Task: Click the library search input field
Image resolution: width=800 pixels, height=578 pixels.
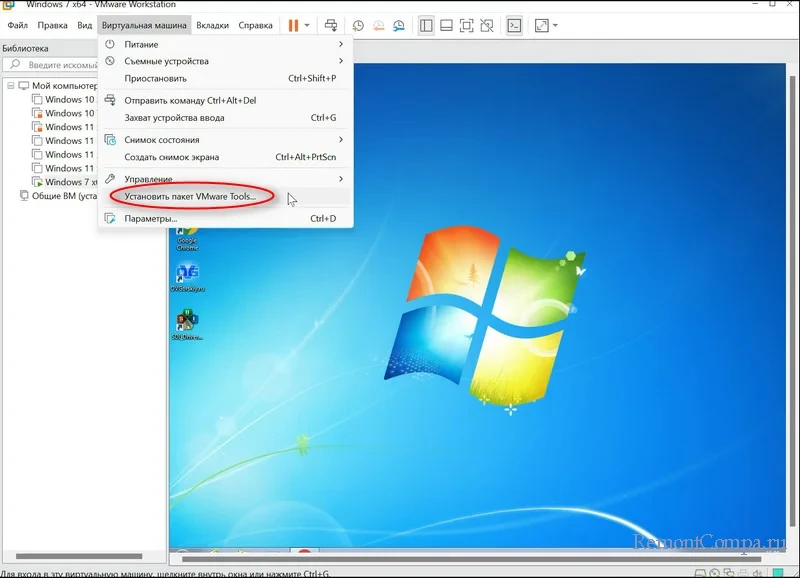Action: (x=50, y=65)
